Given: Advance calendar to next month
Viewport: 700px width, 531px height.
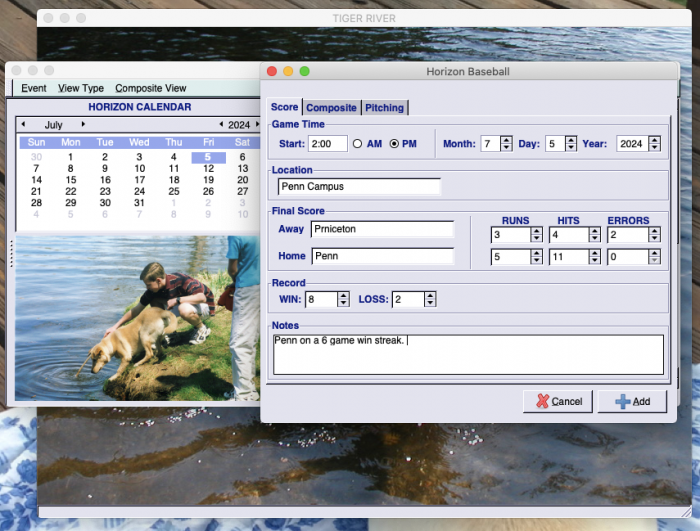Looking at the screenshot, I should (83, 125).
